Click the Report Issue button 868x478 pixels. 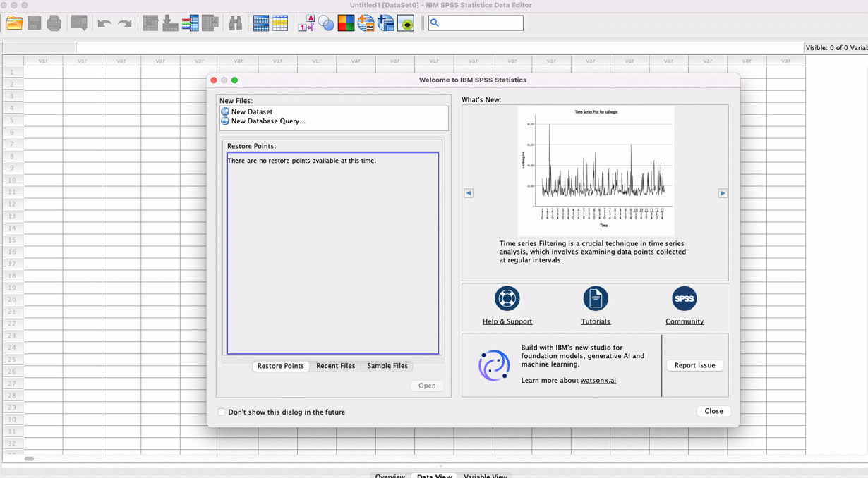(x=694, y=365)
